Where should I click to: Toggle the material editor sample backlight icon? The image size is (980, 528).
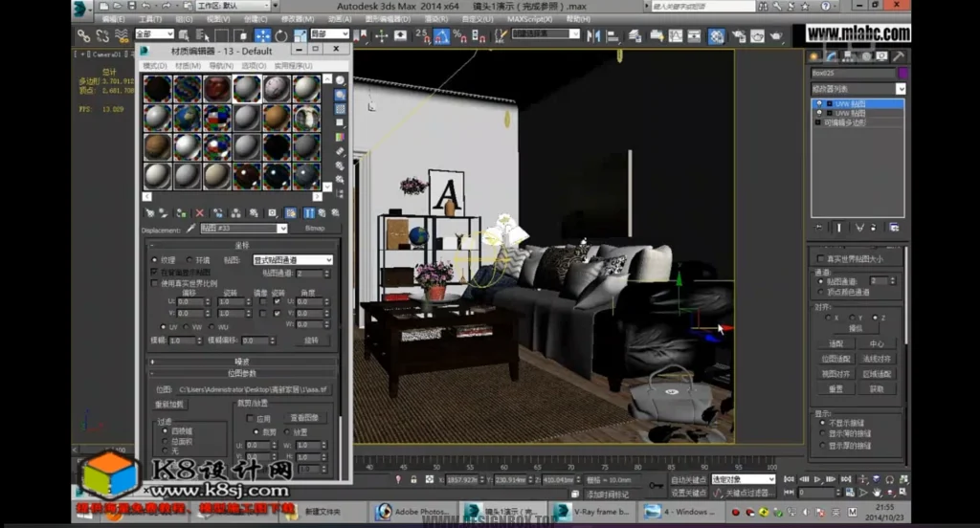pyautogui.click(x=340, y=95)
